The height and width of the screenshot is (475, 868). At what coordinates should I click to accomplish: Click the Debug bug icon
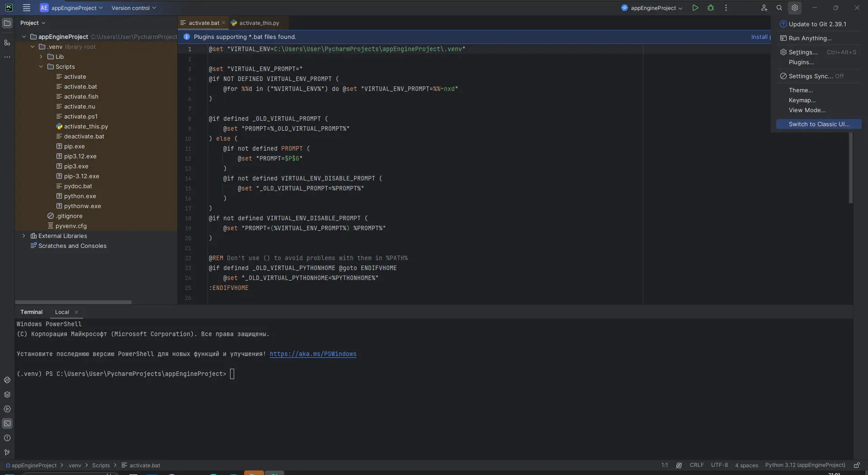(x=711, y=8)
